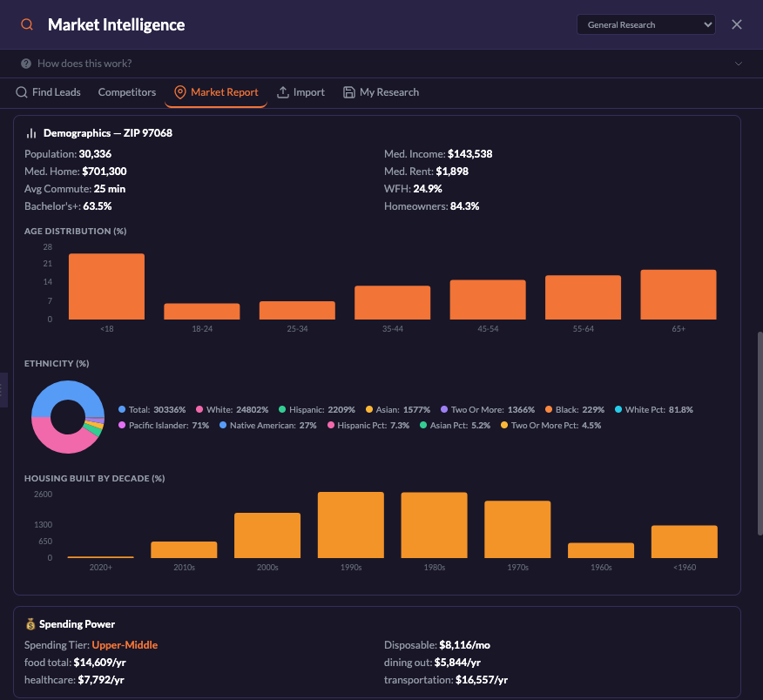Click the Upper-Middle spending tier text
The image size is (763, 700).
click(125, 645)
